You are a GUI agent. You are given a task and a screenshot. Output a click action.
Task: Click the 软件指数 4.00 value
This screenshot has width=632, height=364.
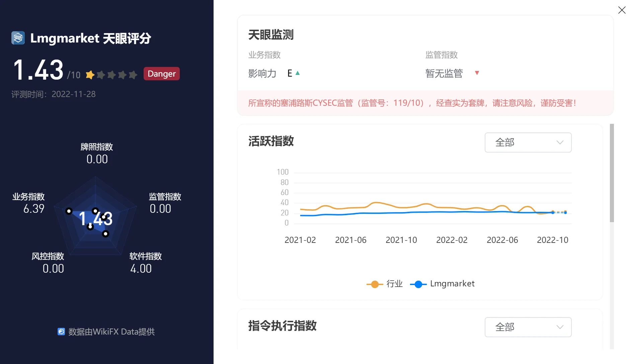(x=141, y=269)
